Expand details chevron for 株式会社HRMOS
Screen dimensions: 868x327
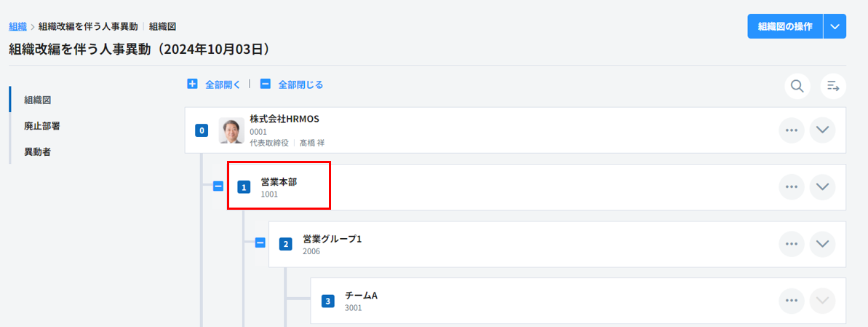(822, 130)
